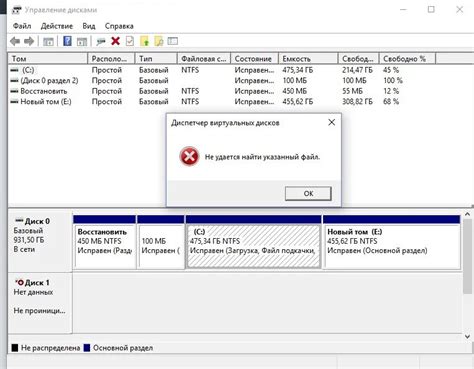Image resolution: width=474 pixels, height=369 pixels.
Task: Click the red error icon in dialog
Action: [x=189, y=156]
